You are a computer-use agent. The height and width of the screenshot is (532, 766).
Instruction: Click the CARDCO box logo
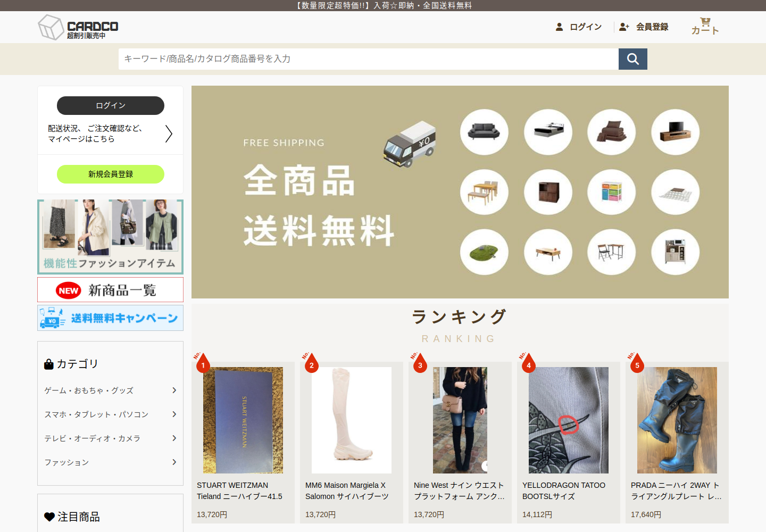(x=78, y=27)
